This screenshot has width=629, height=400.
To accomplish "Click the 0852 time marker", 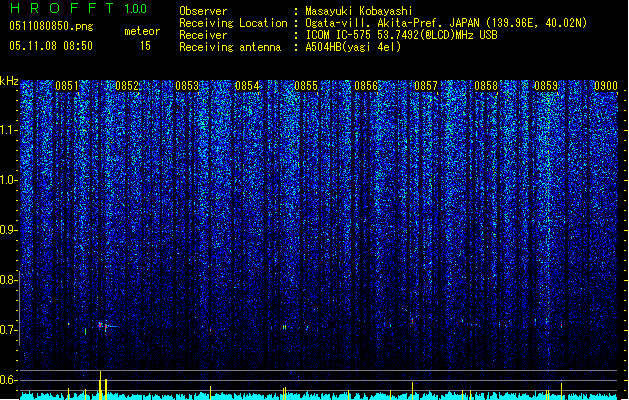I will (127, 86).
